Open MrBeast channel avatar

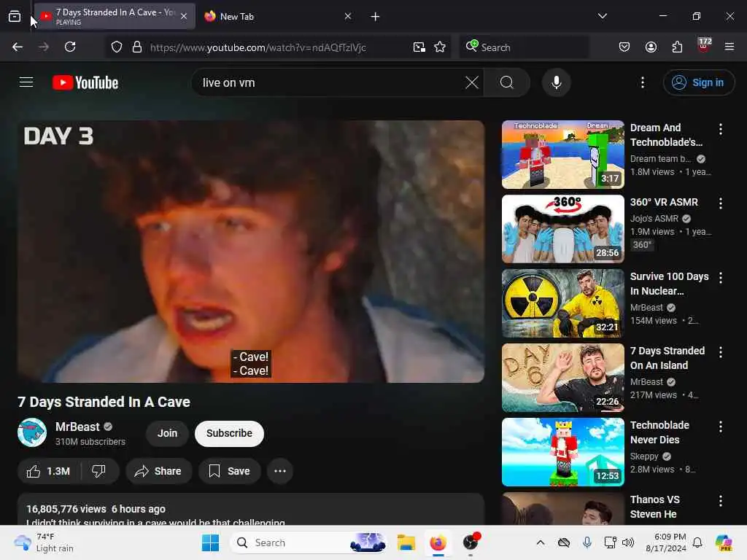pos(32,432)
